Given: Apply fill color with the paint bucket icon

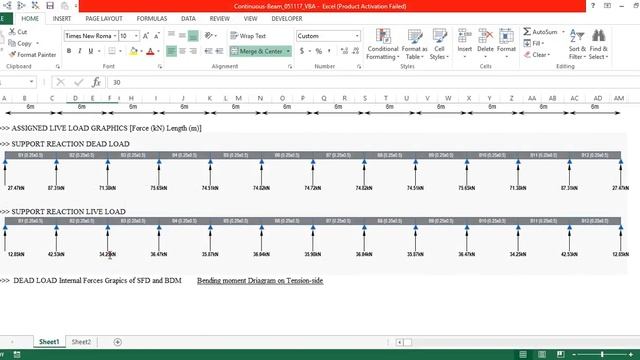Looking at the screenshot, I should click(x=133, y=51).
